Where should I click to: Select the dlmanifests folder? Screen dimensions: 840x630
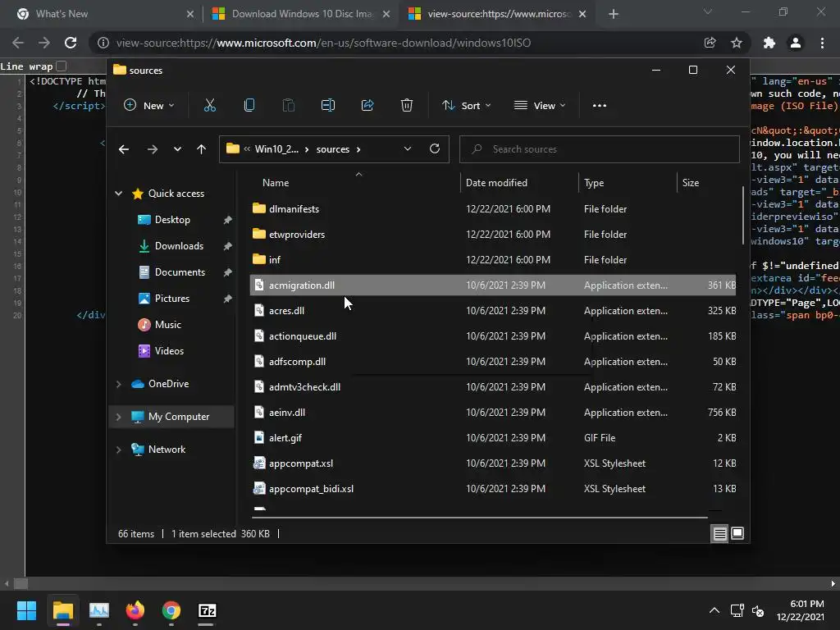(x=493, y=209)
